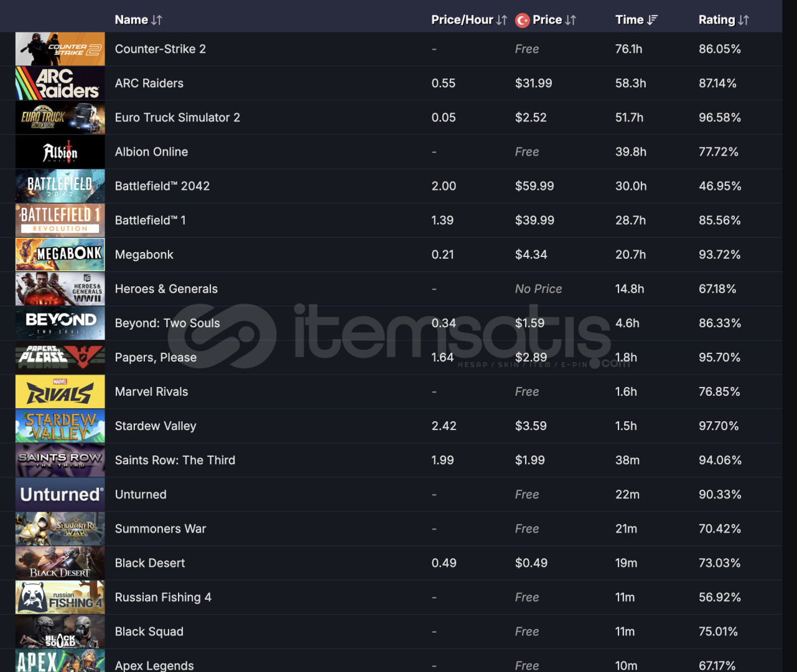Screen dimensions: 797x672
Task: Click the 20.7h playtime of Megabonk
Action: click(x=630, y=254)
